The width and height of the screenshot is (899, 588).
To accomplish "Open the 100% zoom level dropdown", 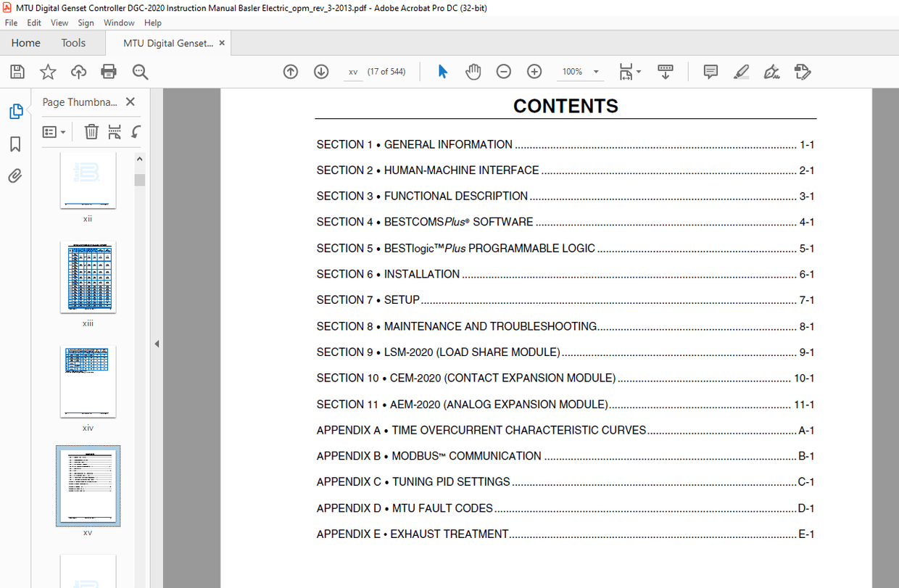I will 596,72.
